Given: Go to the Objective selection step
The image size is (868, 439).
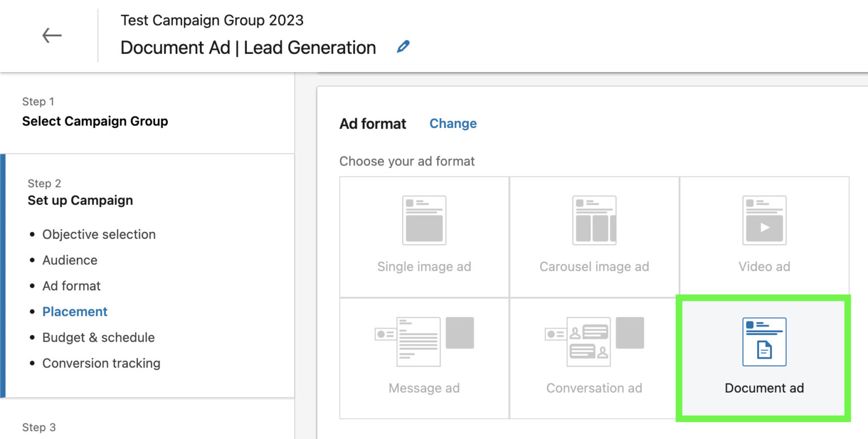Looking at the screenshot, I should (99, 234).
